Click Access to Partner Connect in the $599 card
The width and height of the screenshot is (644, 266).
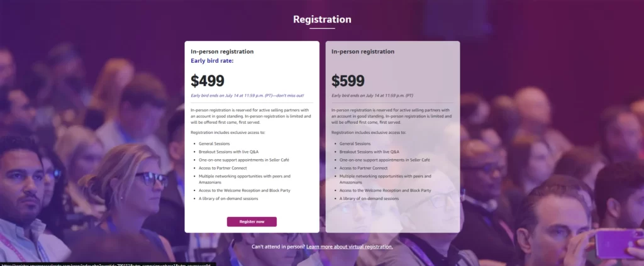364,168
